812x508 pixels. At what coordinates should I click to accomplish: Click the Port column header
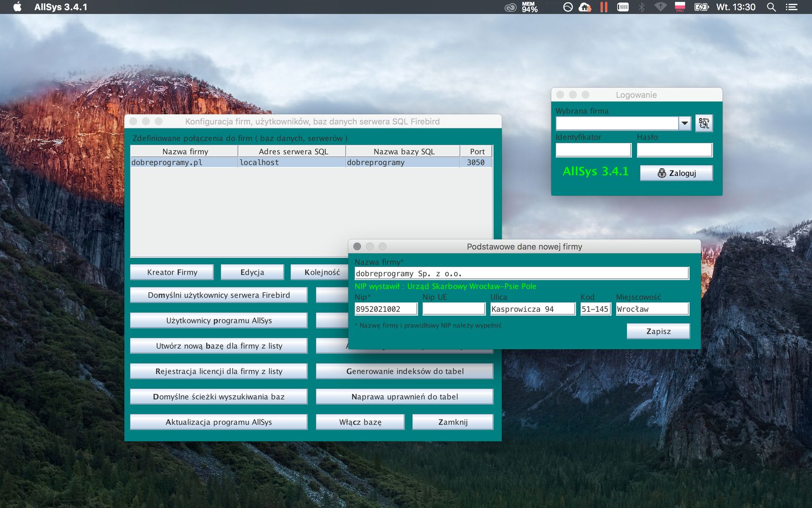click(x=476, y=152)
